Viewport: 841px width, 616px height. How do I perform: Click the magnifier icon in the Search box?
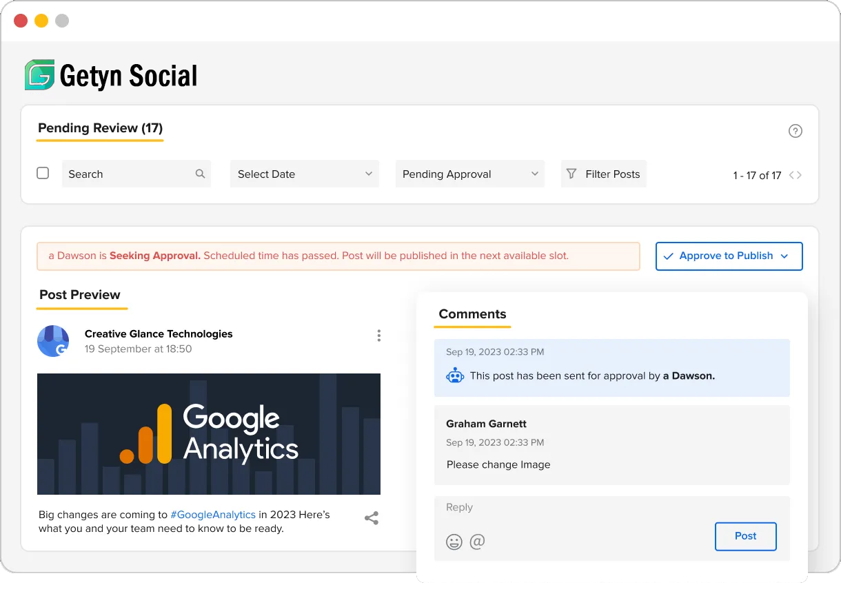tap(200, 174)
